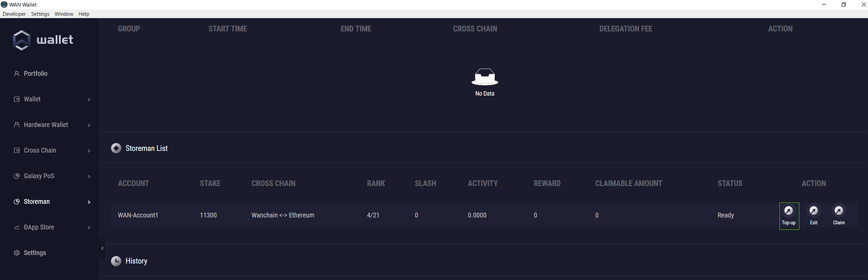The height and width of the screenshot is (280, 868).
Task: Click the Hardware Wallet icon in sidebar
Action: (16, 125)
